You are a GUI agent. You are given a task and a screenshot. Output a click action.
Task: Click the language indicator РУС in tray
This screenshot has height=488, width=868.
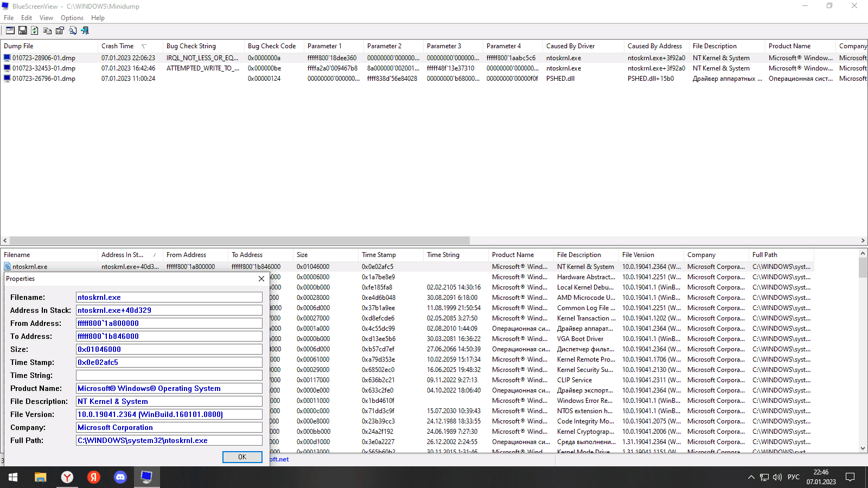click(794, 477)
